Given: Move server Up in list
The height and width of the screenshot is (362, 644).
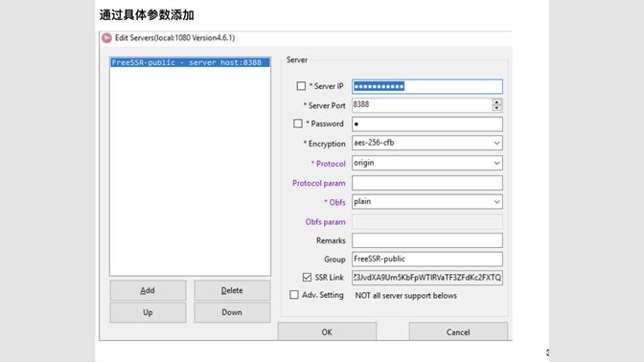Looking at the screenshot, I should [148, 312].
